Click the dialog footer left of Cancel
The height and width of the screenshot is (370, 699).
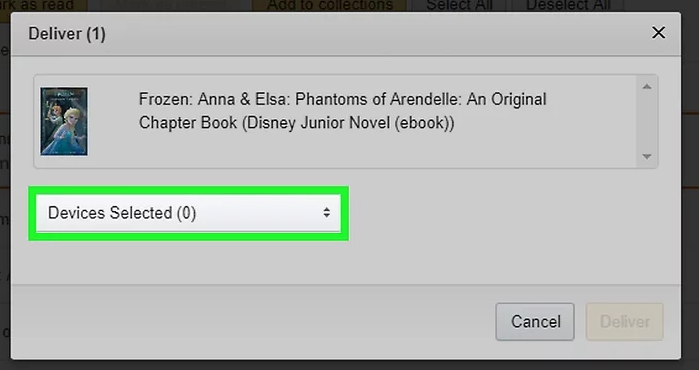pyautogui.click(x=252, y=322)
